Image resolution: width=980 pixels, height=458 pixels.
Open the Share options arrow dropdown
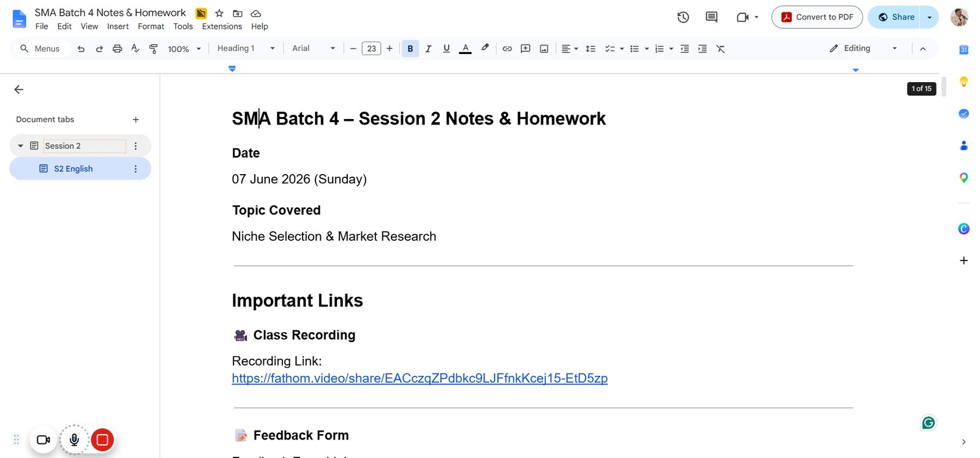[x=929, y=17]
